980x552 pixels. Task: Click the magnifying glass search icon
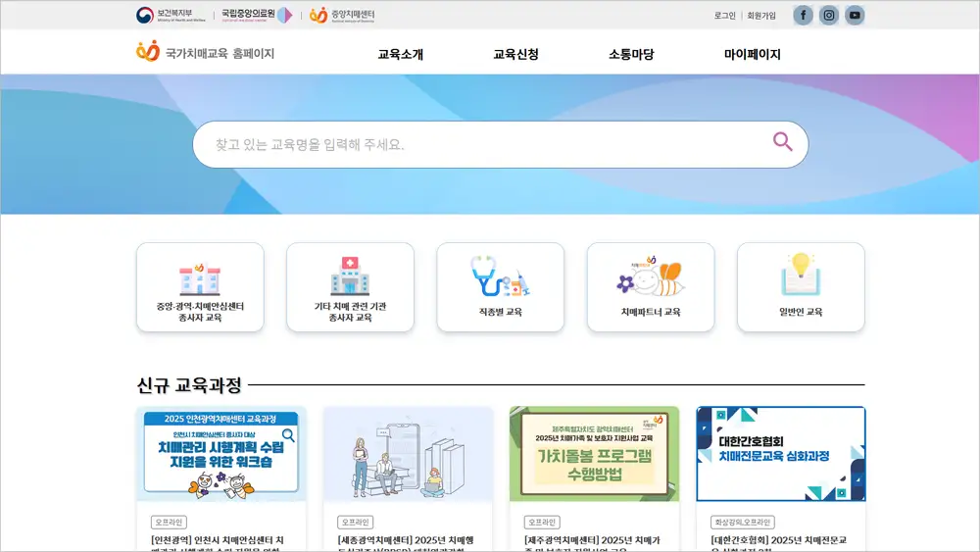(x=782, y=142)
